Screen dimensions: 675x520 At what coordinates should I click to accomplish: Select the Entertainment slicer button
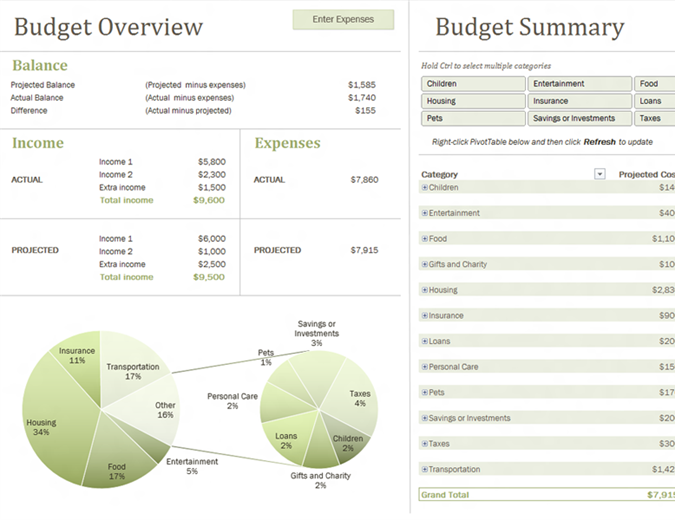tap(580, 84)
